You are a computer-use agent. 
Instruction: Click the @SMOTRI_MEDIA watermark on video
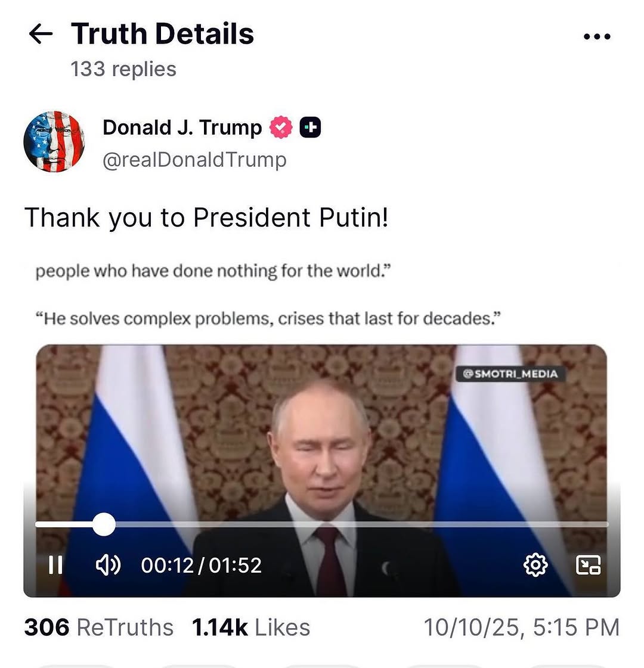coord(510,374)
